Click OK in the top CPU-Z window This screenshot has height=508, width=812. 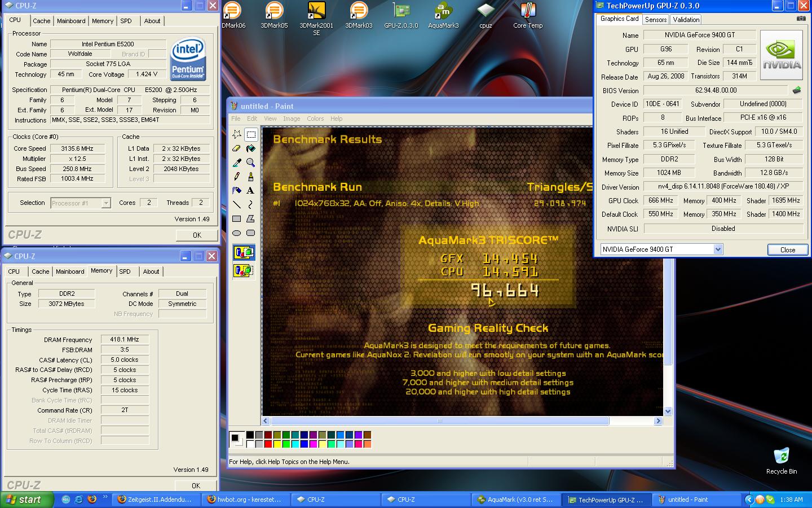197,235
